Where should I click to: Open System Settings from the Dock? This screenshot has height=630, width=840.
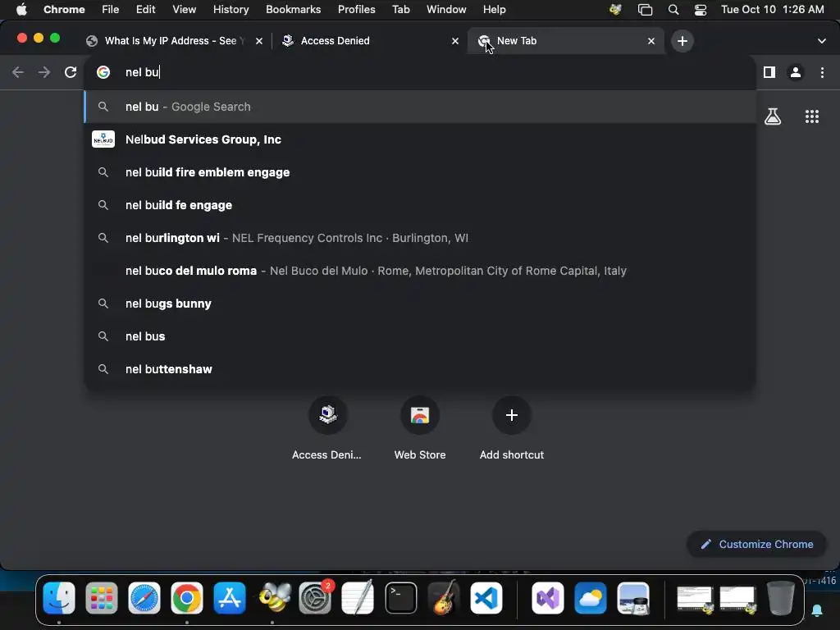(315, 597)
